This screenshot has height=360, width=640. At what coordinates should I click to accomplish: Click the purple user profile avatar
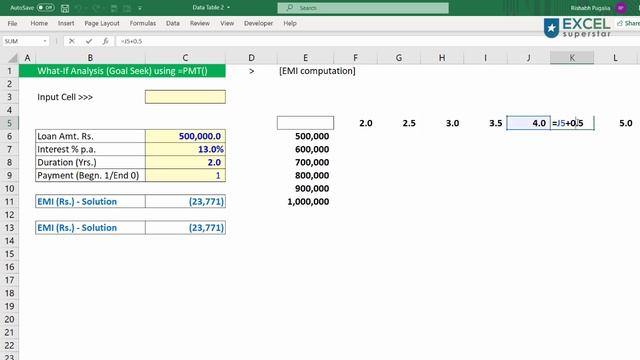click(621, 8)
